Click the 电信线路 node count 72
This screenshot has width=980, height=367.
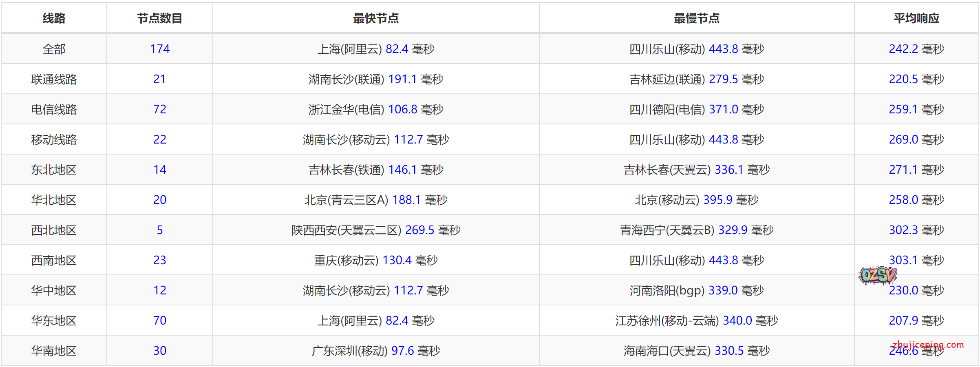coord(159,109)
